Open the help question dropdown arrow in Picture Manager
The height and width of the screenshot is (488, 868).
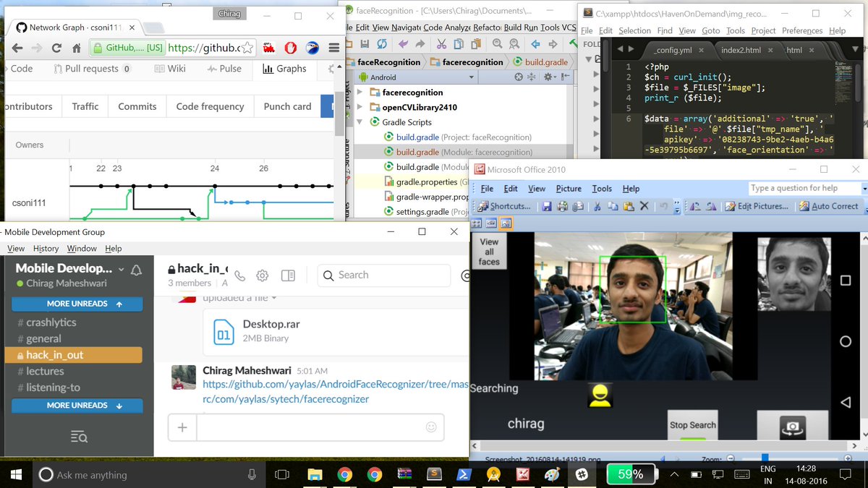pos(864,188)
